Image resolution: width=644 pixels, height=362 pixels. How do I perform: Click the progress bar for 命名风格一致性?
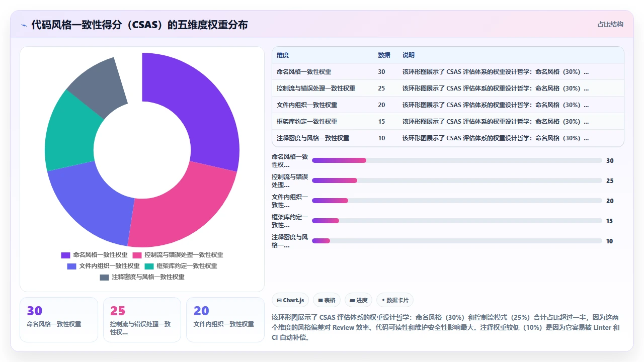(x=457, y=160)
